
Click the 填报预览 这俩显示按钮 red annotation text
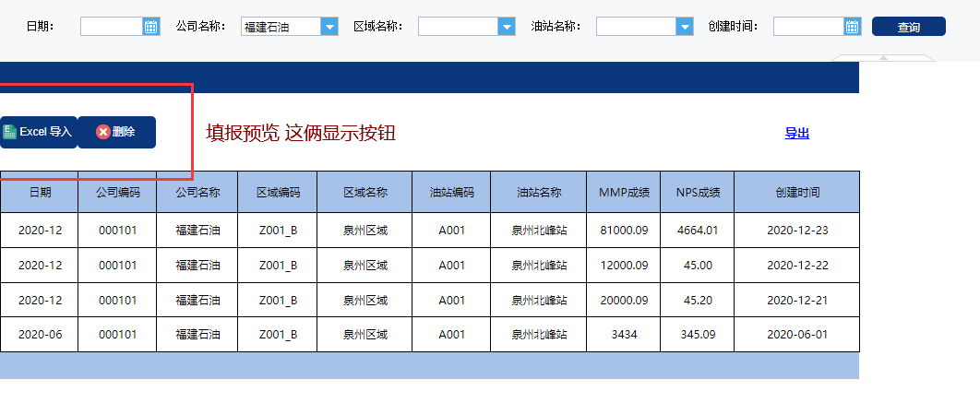pos(301,133)
